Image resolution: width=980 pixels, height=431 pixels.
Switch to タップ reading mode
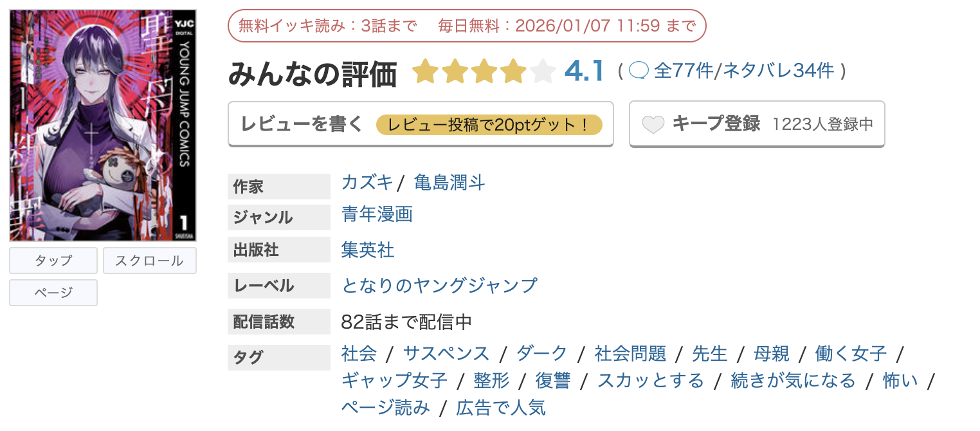(x=53, y=260)
